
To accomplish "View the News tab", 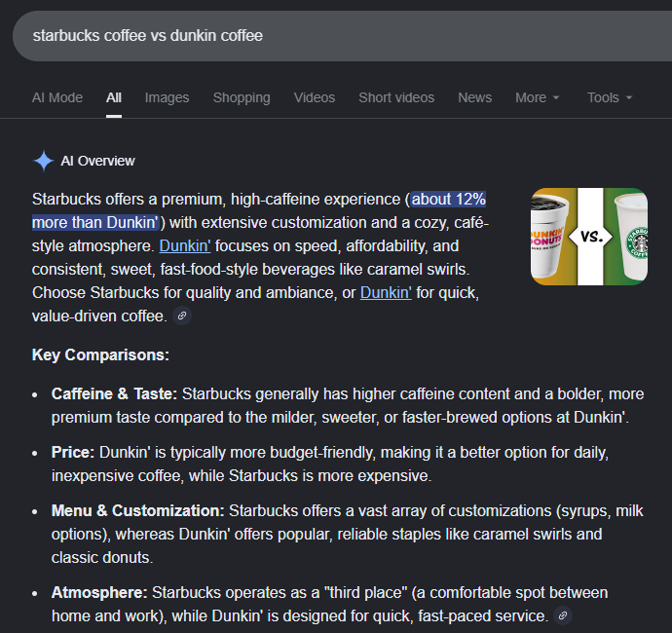I will (x=474, y=97).
